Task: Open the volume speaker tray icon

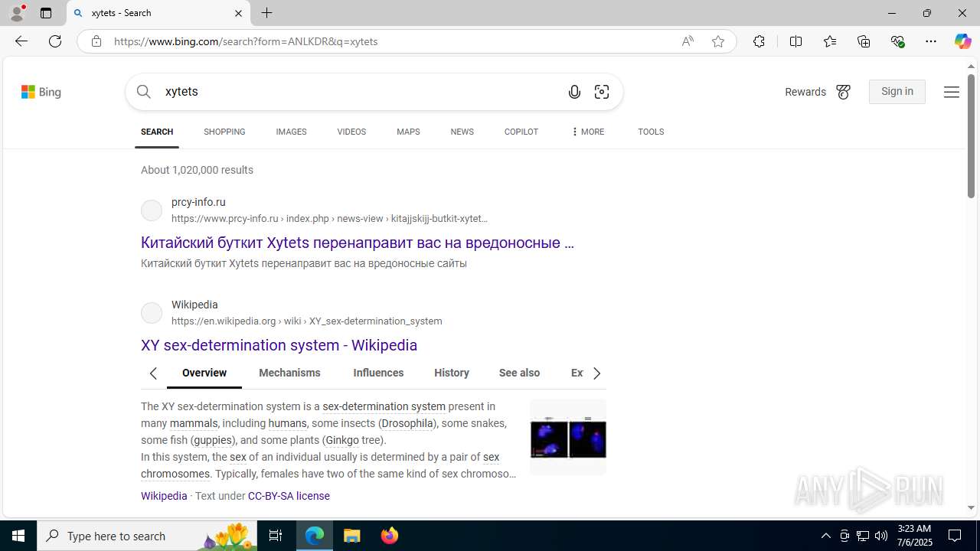Action: click(881, 536)
